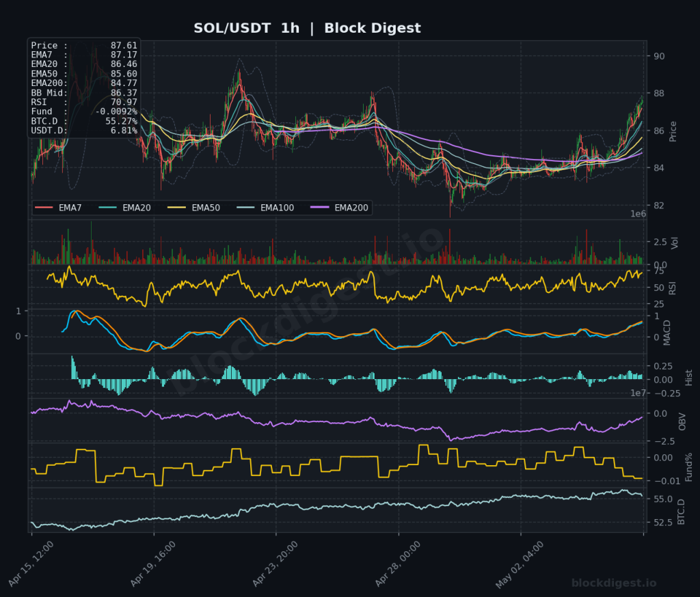Screen dimensions: 700x597
Task: Click the 90 price axis tick
Action: point(659,56)
